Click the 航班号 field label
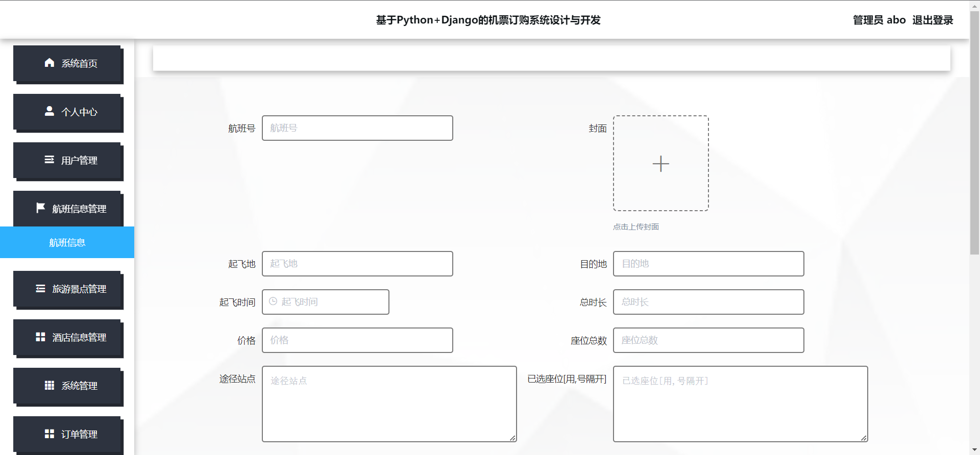Viewport: 980px width, 455px height. [241, 129]
